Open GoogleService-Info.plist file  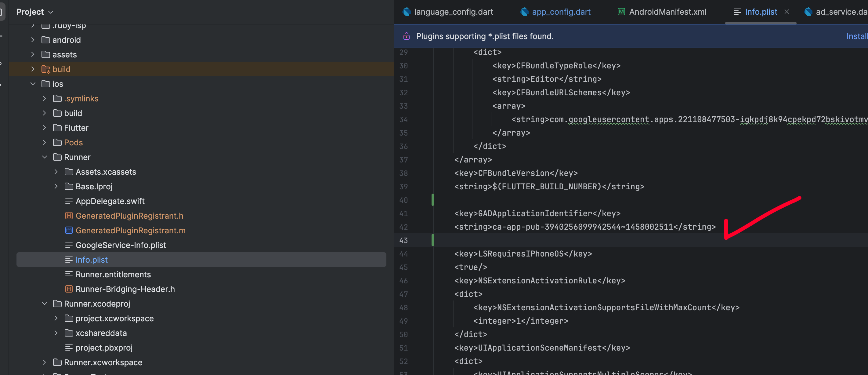[121, 245]
